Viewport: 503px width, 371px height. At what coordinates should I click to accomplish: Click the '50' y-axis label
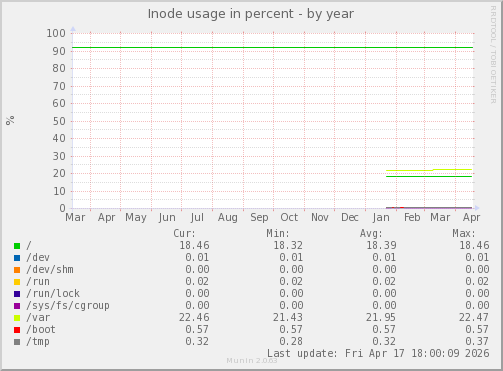tap(59, 121)
